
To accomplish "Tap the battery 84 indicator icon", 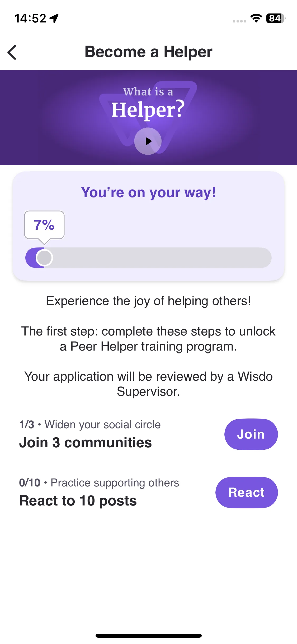I will (276, 18).
